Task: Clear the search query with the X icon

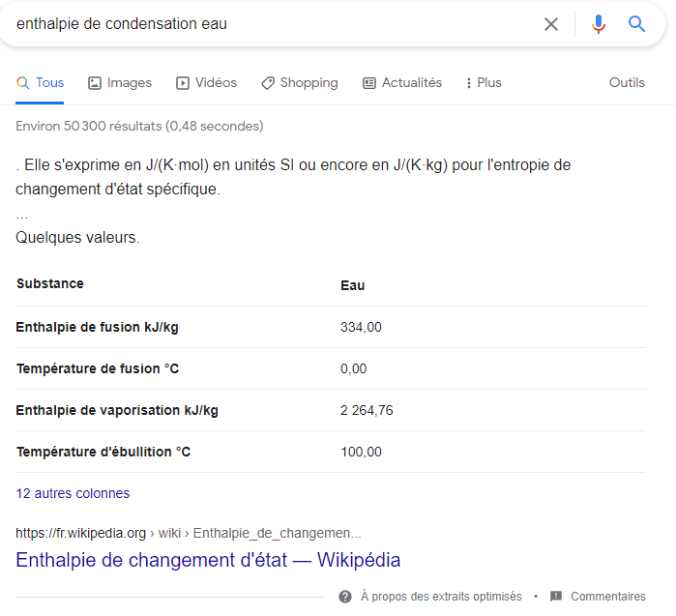Action: [551, 24]
